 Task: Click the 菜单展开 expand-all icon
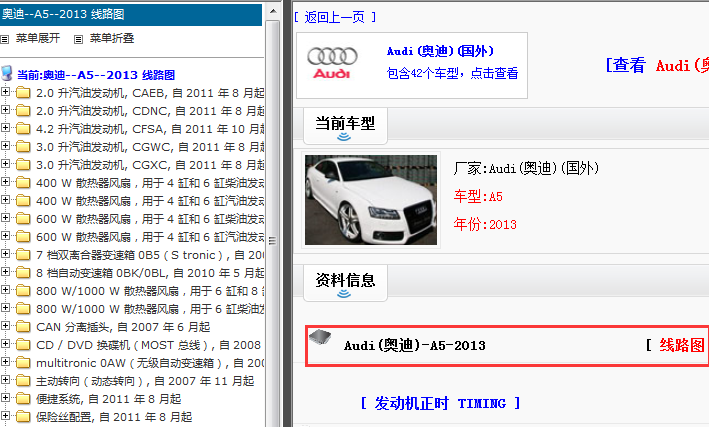pos(5,39)
